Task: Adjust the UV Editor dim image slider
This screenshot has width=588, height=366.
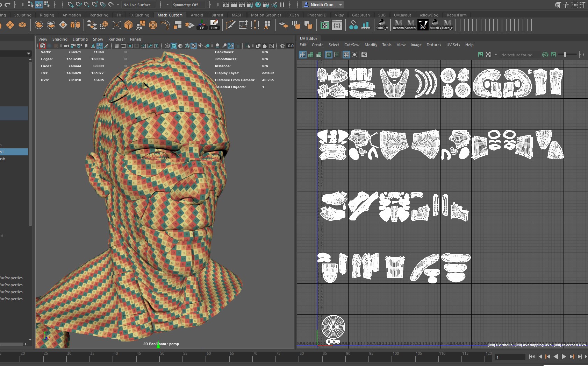Action: point(565,55)
